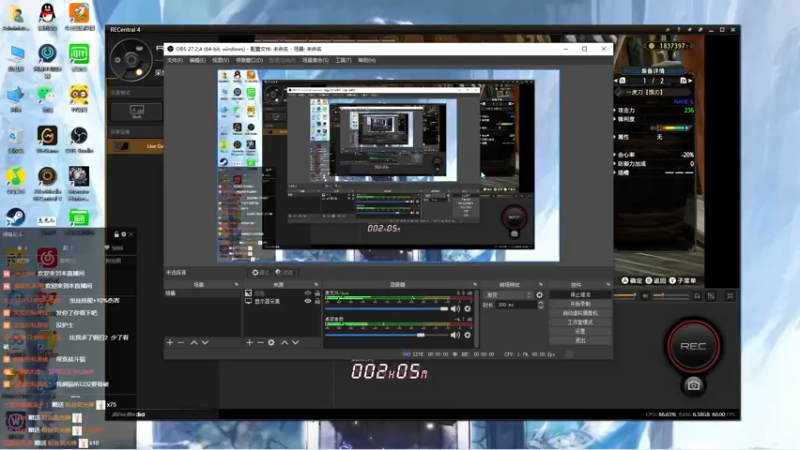
Task: Open the 文件(F) menu in OBS
Action: pyautogui.click(x=174, y=60)
